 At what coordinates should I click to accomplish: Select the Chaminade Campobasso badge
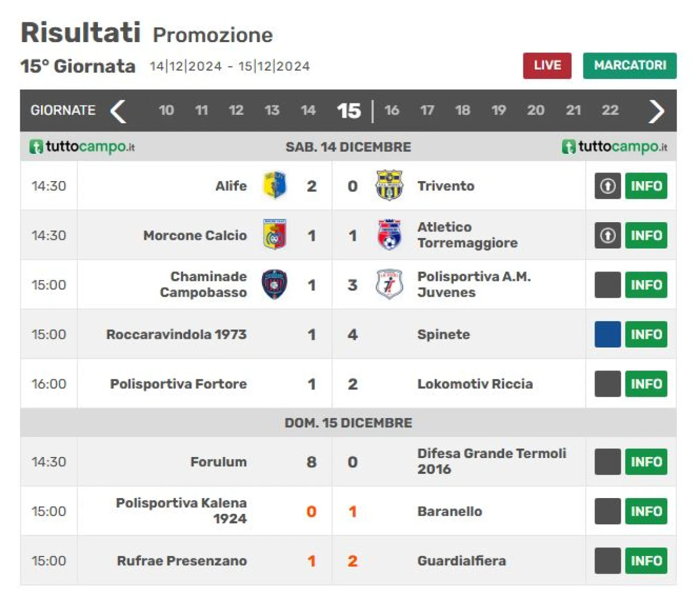point(275,285)
